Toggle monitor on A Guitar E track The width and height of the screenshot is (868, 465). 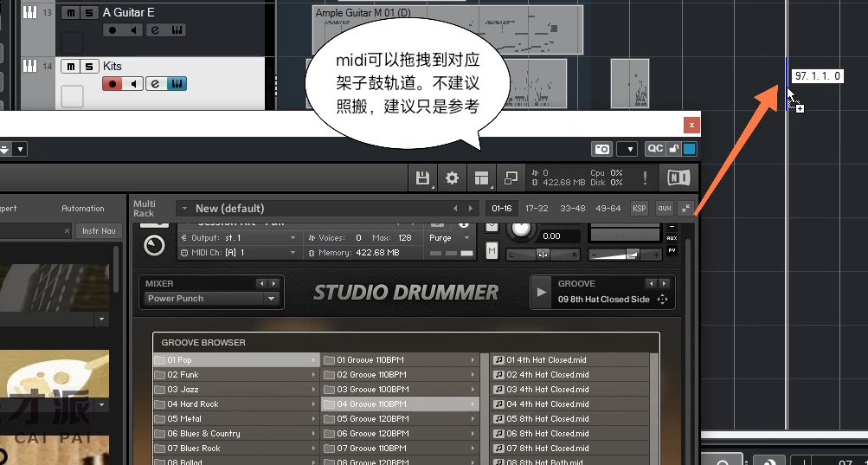(x=133, y=30)
